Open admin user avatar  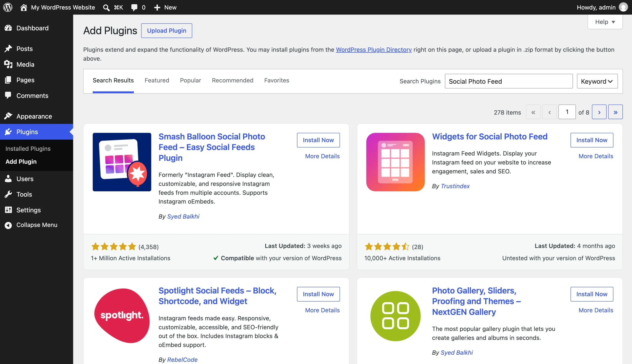pyautogui.click(x=623, y=7)
